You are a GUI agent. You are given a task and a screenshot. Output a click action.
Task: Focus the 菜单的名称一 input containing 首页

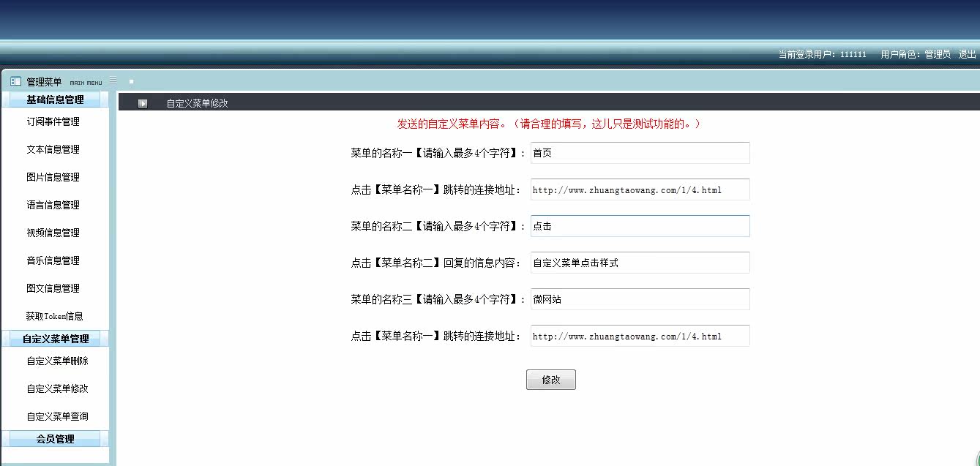640,153
